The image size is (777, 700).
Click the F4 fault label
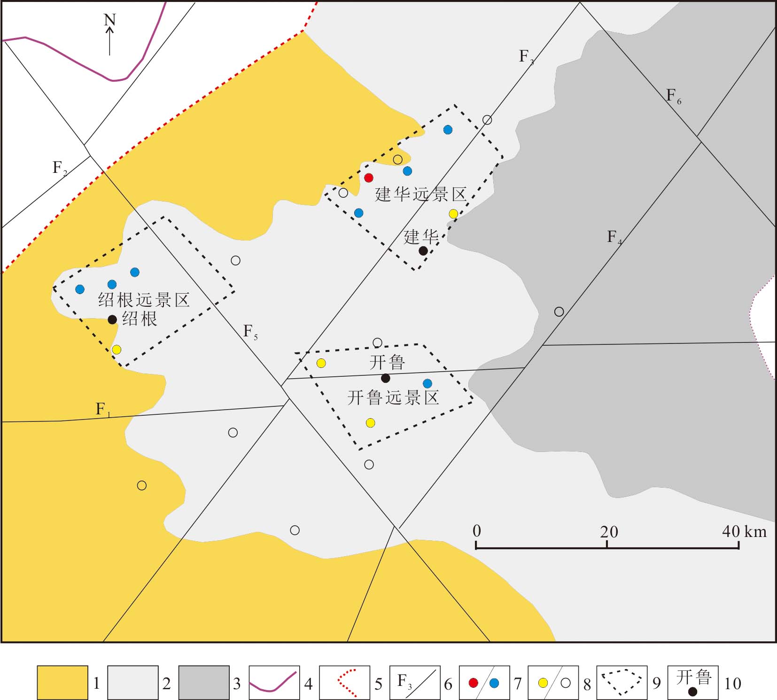[x=614, y=237]
